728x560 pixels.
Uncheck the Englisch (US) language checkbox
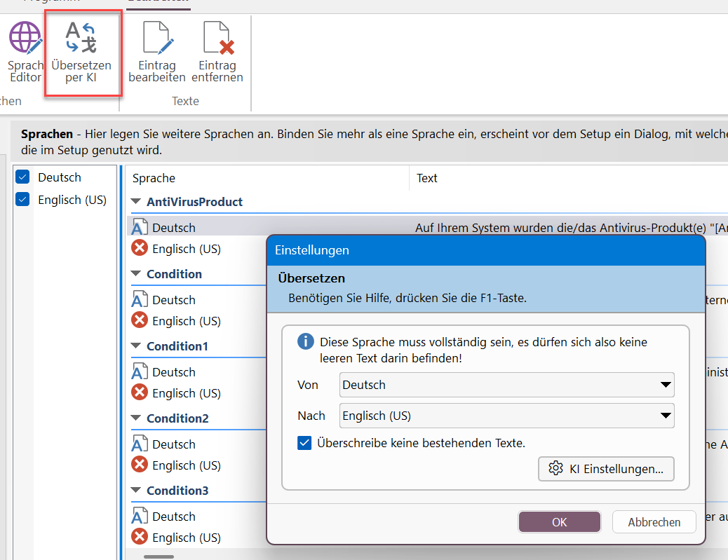coord(22,199)
